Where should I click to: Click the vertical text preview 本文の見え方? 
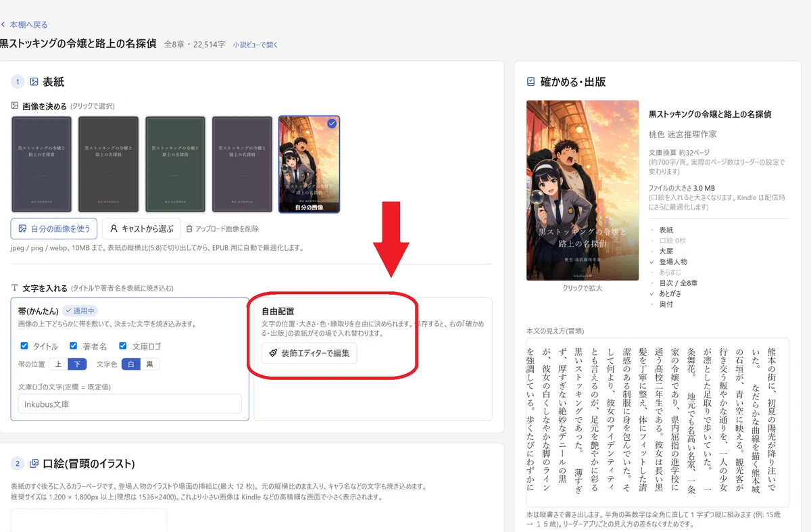click(658, 422)
